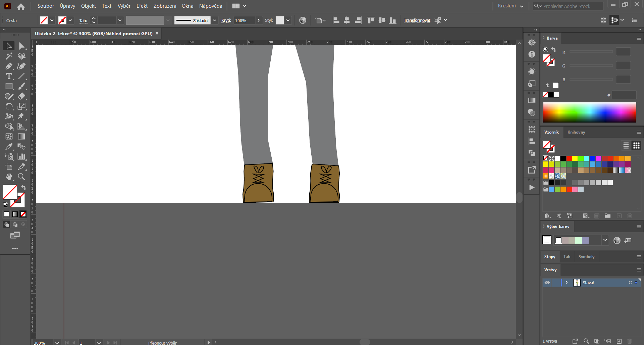Image resolution: width=644 pixels, height=345 pixels.
Task: Select the Zoom tool
Action: 21,177
